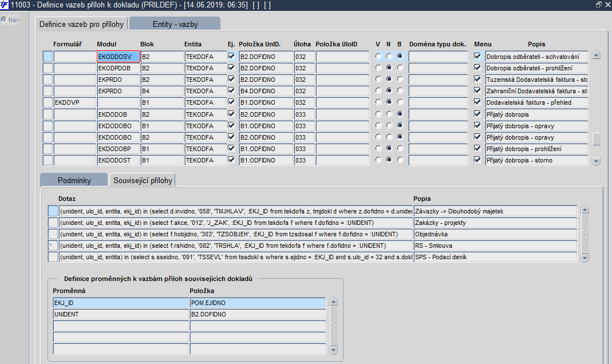The height and width of the screenshot is (364, 612).
Task: Click Modul field EKODPDOB
Action: pos(119,68)
